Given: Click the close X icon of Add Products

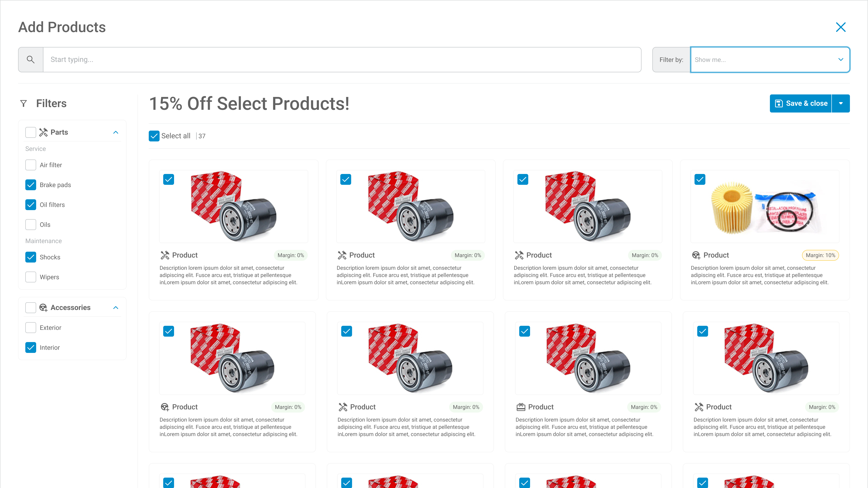Looking at the screenshot, I should (841, 27).
